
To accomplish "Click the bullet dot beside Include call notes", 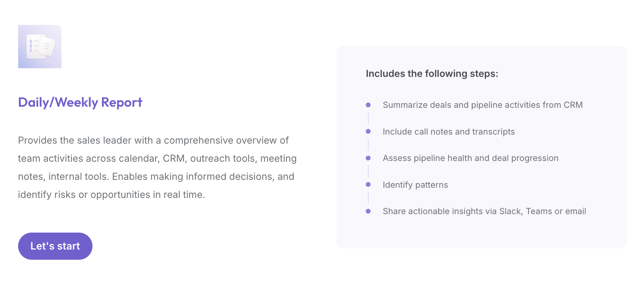I will [368, 132].
